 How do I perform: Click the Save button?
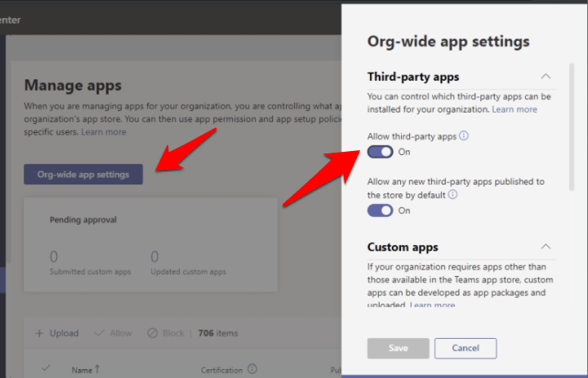(399, 348)
